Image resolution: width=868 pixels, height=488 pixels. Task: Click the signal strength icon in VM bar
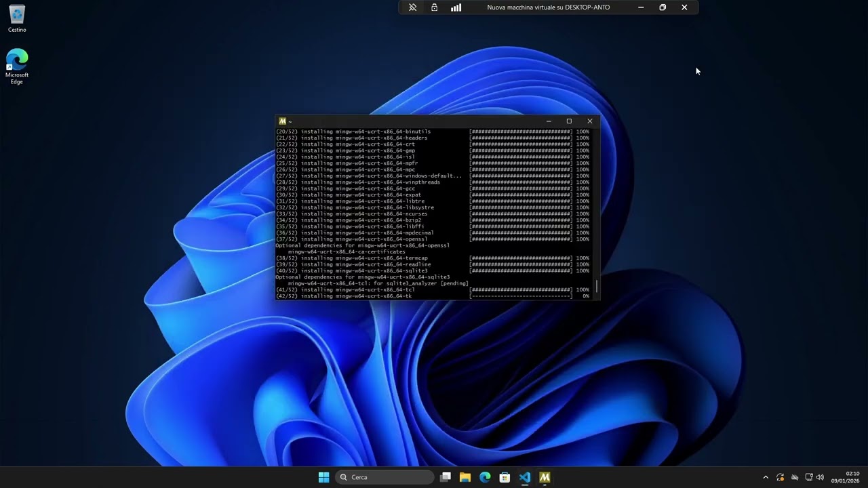pyautogui.click(x=456, y=7)
